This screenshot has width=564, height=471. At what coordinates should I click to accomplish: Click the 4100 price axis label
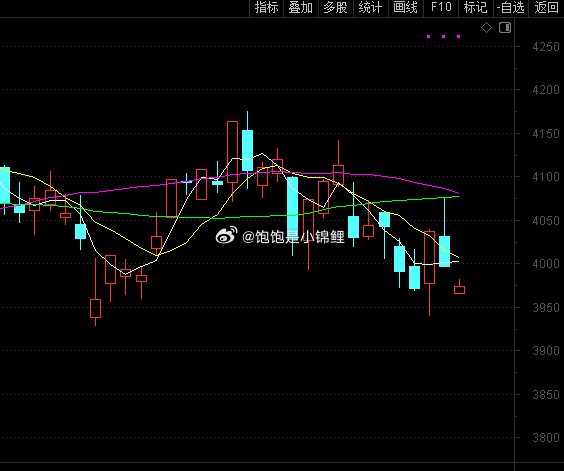pyautogui.click(x=546, y=177)
